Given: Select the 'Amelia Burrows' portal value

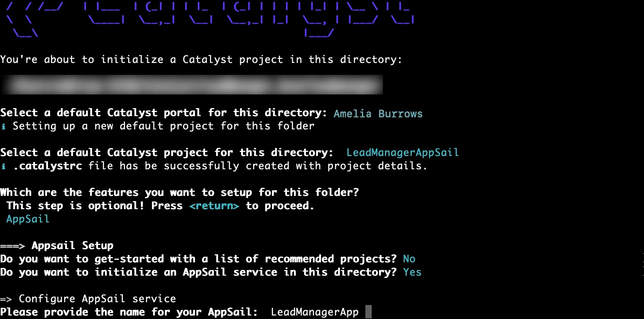Looking at the screenshot, I should (378, 114).
